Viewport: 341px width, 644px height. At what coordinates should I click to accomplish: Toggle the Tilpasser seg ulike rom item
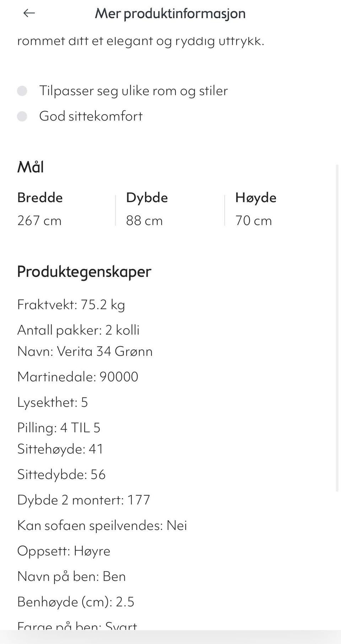(134, 91)
